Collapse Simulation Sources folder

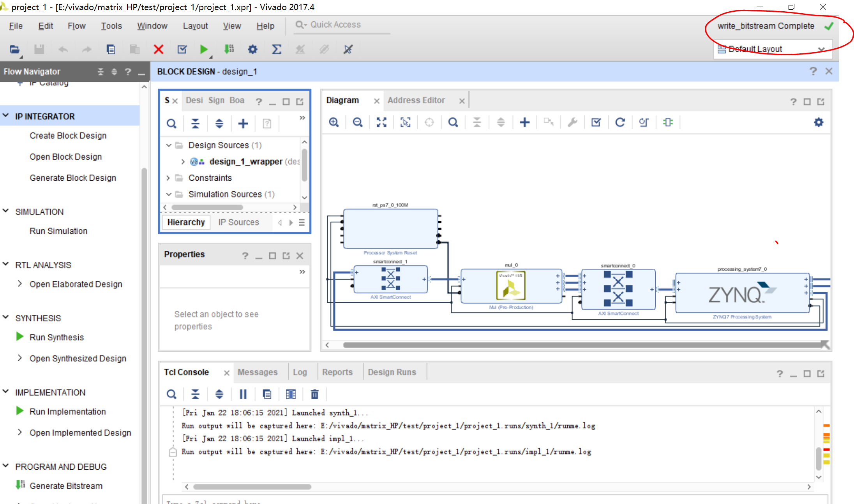169,194
